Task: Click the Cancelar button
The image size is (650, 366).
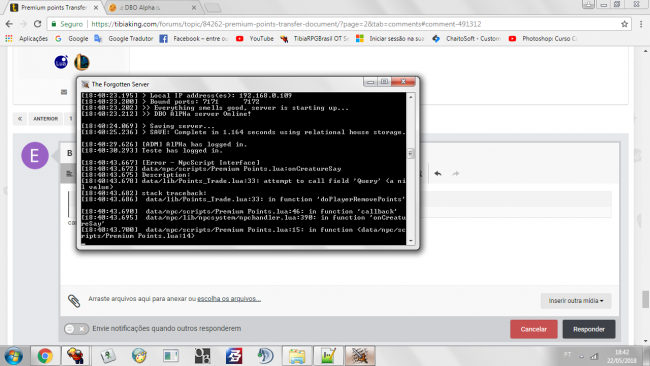Action: [x=534, y=329]
